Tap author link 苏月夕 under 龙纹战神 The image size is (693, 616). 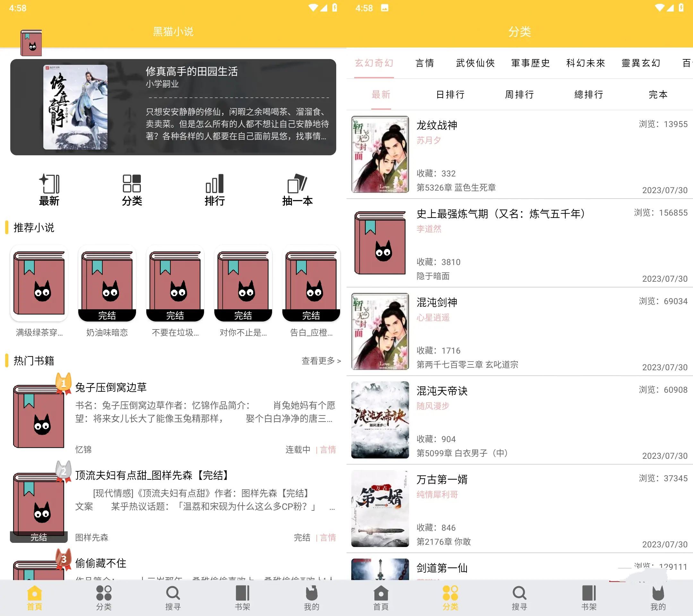428,140
